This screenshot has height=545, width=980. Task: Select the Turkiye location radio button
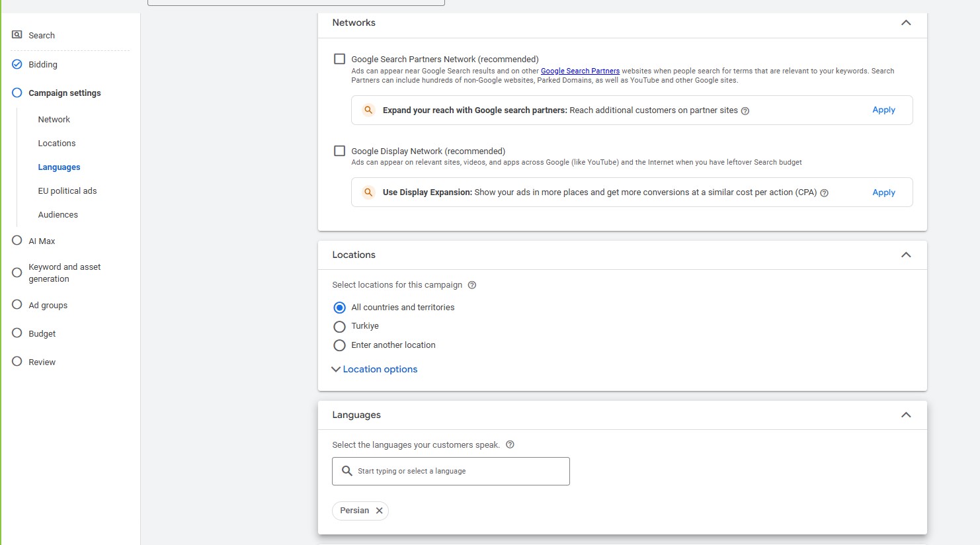(340, 327)
